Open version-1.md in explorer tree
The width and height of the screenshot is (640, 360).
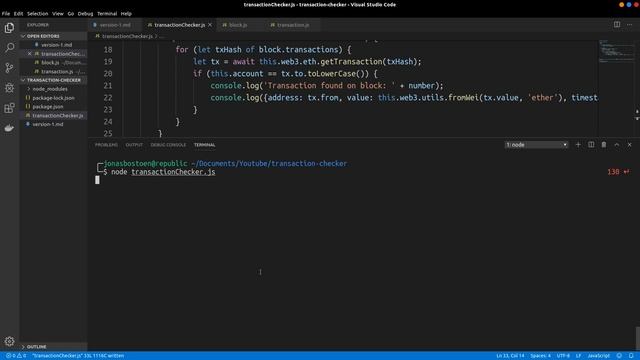[53, 124]
